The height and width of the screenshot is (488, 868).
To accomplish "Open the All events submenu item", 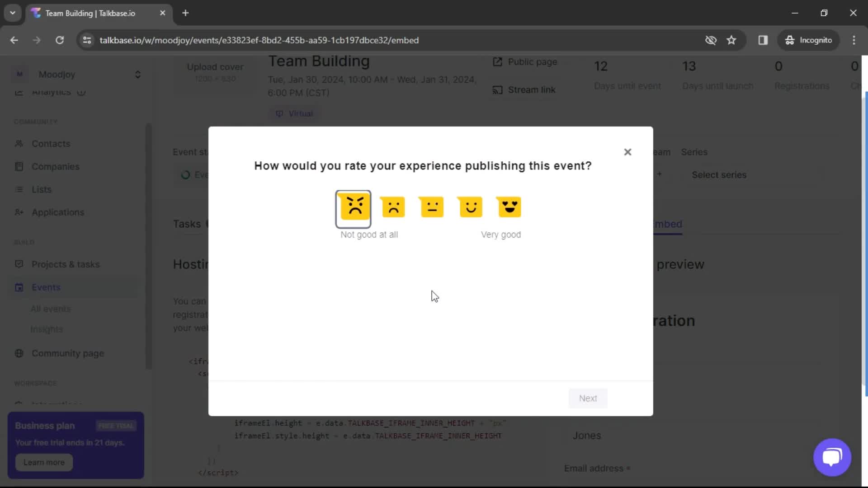I will click(50, 309).
